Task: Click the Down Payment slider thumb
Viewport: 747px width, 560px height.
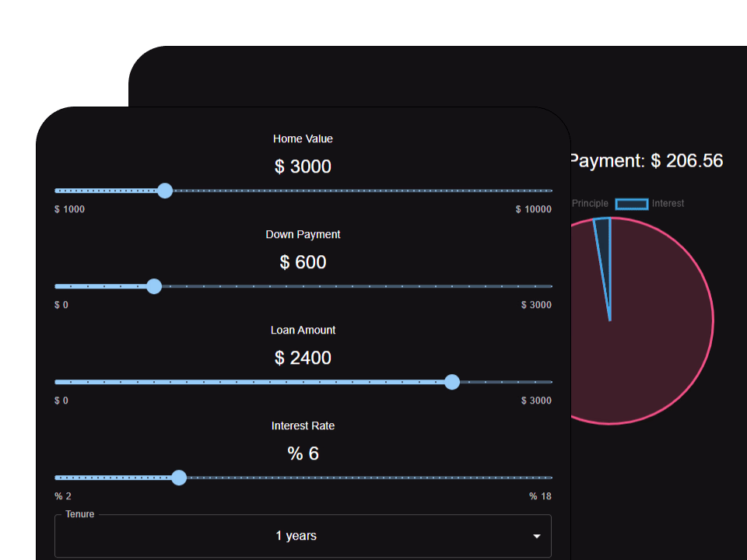Action: 154,286
